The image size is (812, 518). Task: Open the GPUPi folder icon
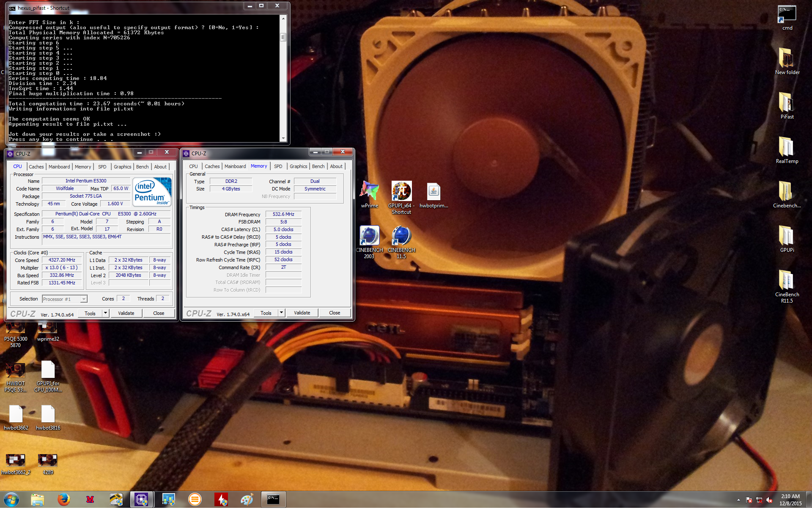[x=787, y=239]
